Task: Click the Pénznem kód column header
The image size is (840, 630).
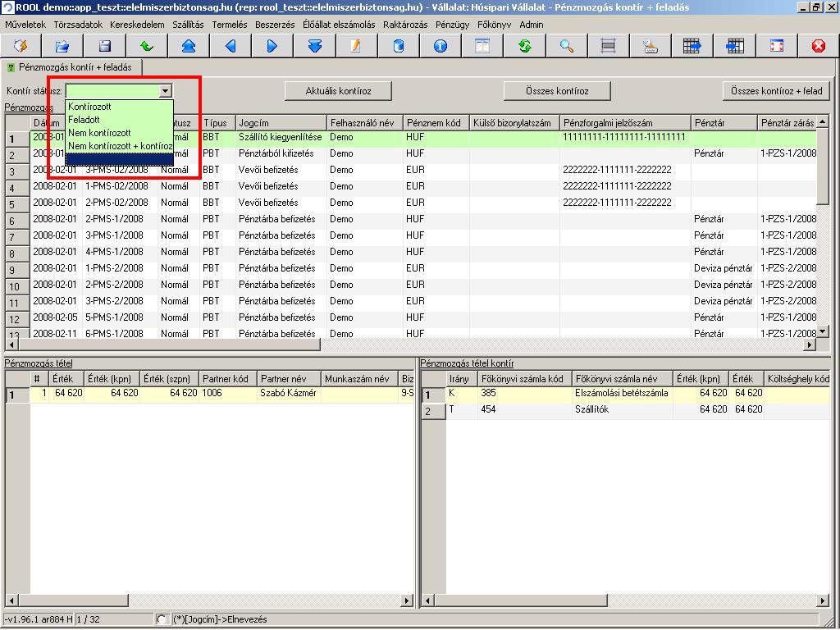Action: point(436,123)
